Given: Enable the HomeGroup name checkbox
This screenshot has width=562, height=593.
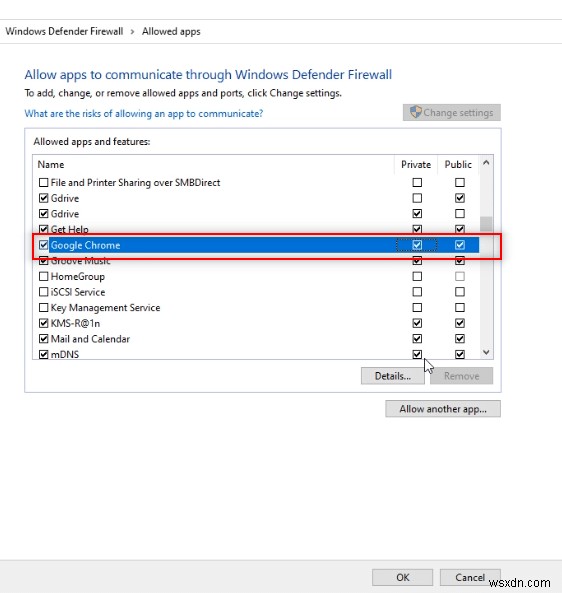Looking at the screenshot, I should tap(43, 276).
